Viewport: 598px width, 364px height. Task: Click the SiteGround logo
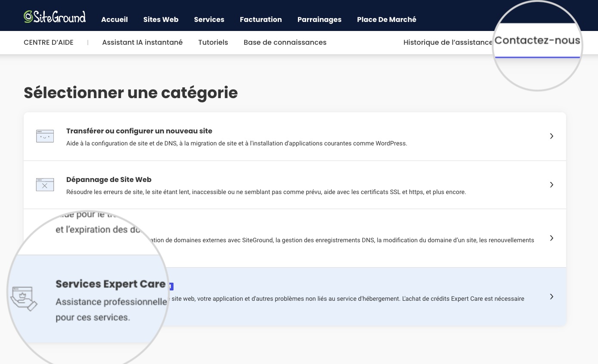pyautogui.click(x=55, y=17)
